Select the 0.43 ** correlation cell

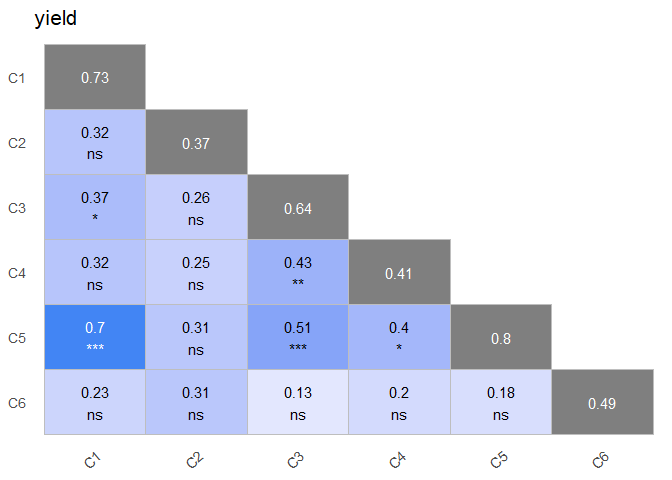click(x=298, y=272)
